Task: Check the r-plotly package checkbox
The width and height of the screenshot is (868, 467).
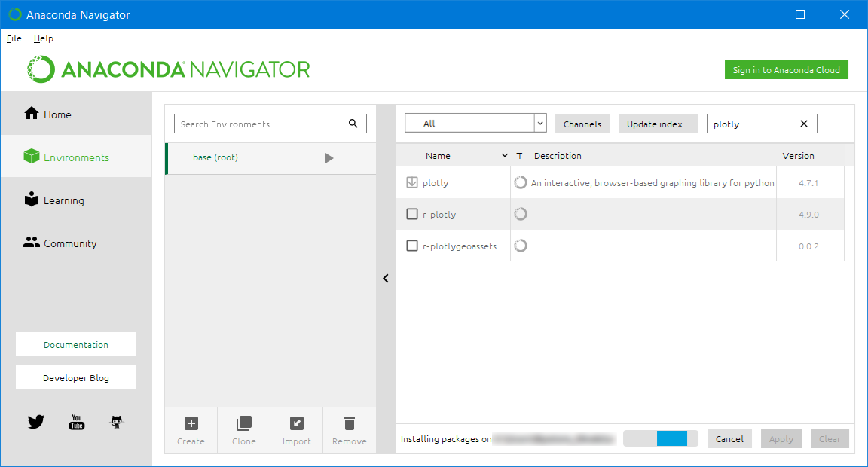Action: pos(412,214)
